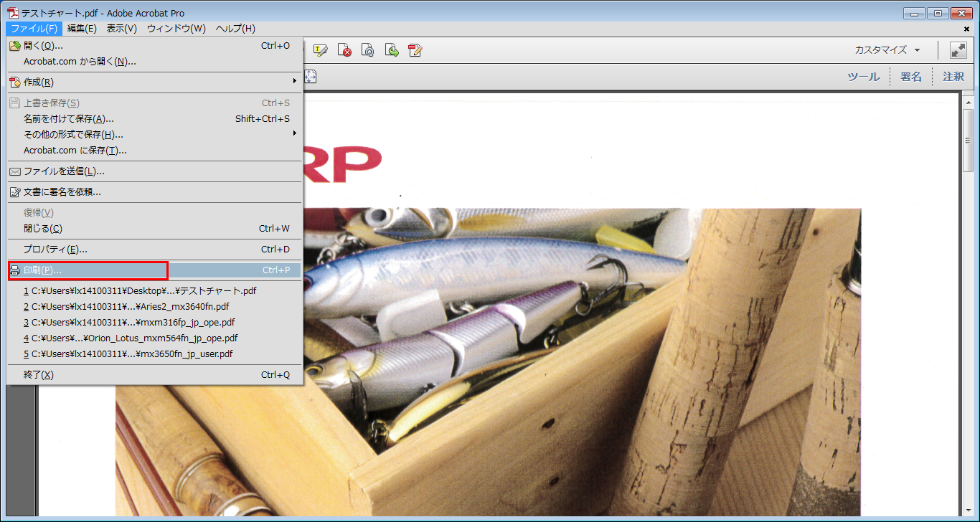Image resolution: width=980 pixels, height=522 pixels.
Task: Open the 署名 pane
Action: (x=911, y=77)
